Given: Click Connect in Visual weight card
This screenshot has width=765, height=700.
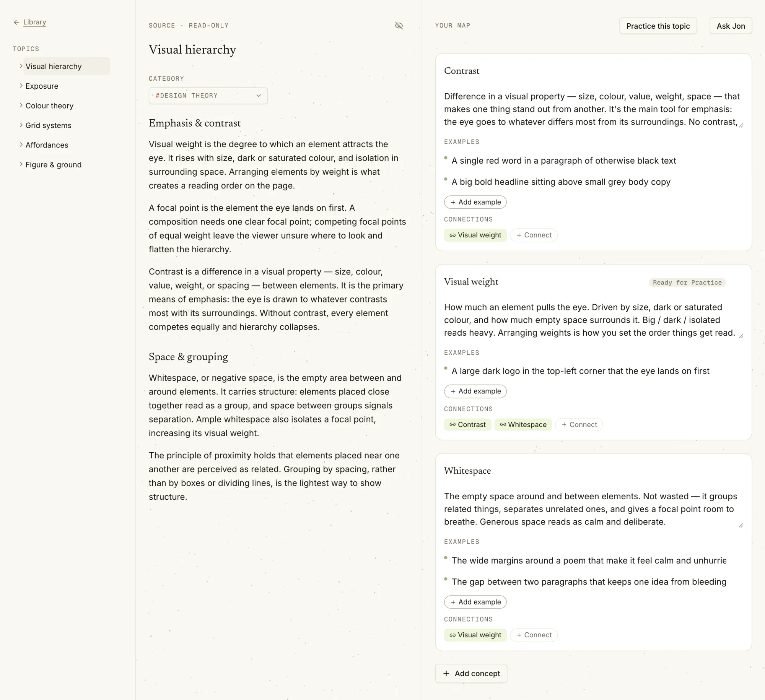Looking at the screenshot, I should click(579, 424).
